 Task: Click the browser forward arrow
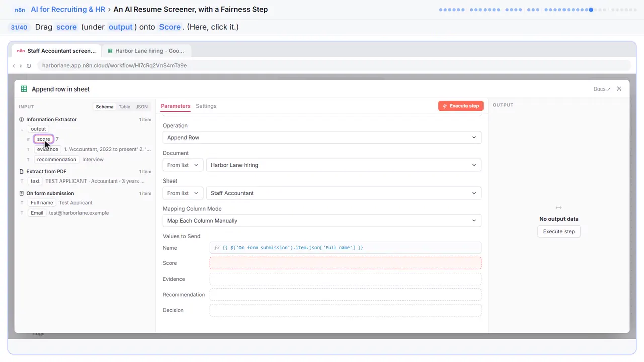tap(21, 66)
